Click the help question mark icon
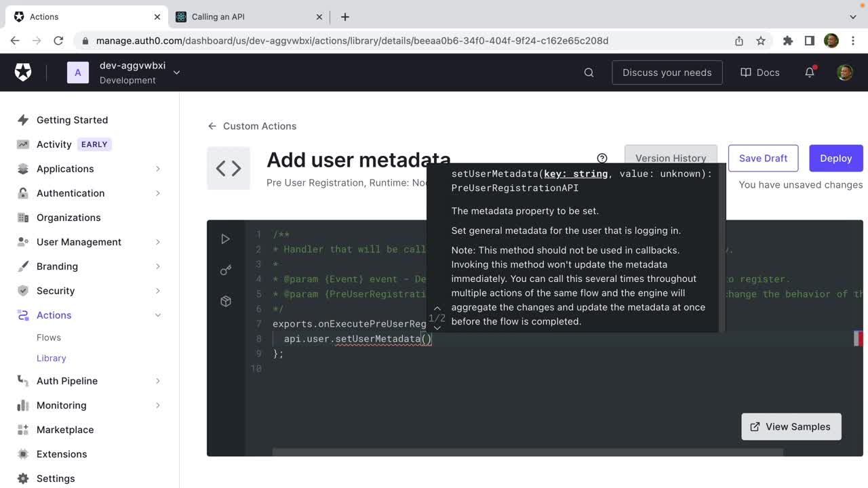This screenshot has width=868, height=488. click(601, 158)
